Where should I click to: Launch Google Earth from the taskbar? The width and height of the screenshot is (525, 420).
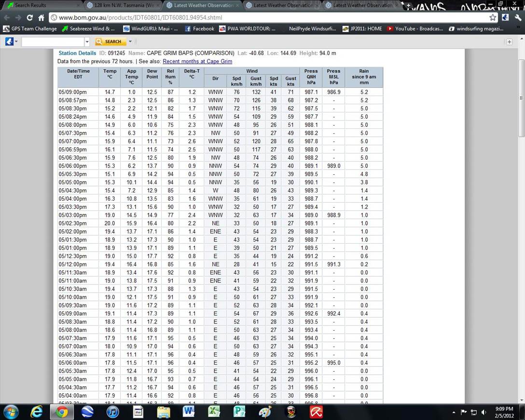(87, 412)
